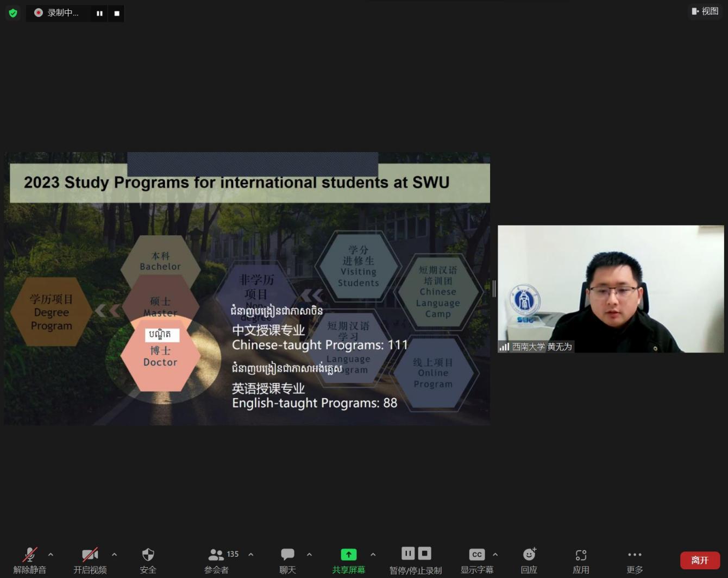
Task: Open 回应 reactions emoji picker
Action: coord(529,560)
